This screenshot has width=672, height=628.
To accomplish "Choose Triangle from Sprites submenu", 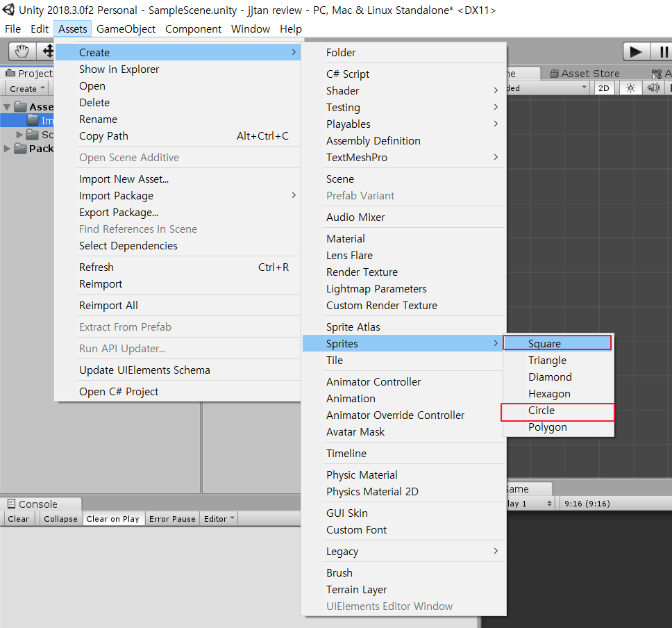I will (558, 361).
